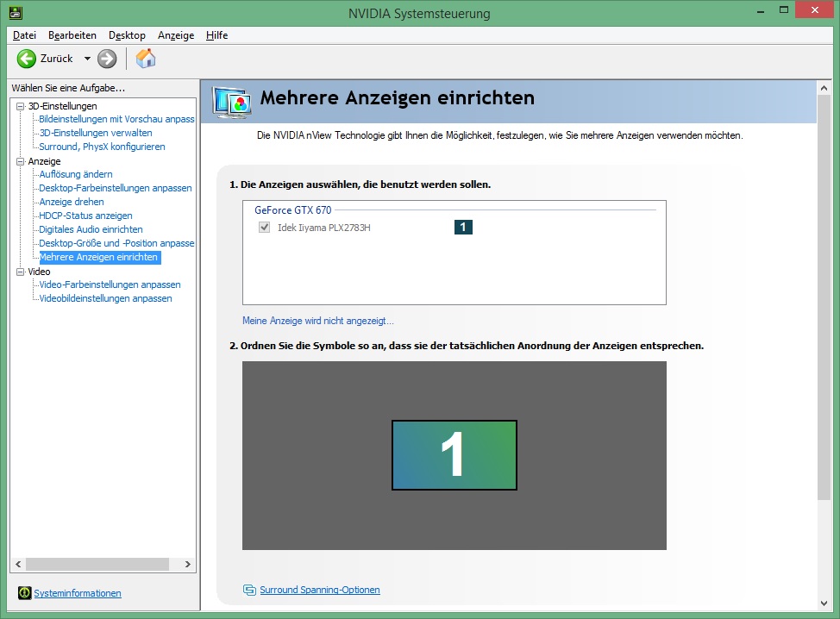The width and height of the screenshot is (840, 619).
Task: Open the Anzeige menu
Action: pos(176,35)
